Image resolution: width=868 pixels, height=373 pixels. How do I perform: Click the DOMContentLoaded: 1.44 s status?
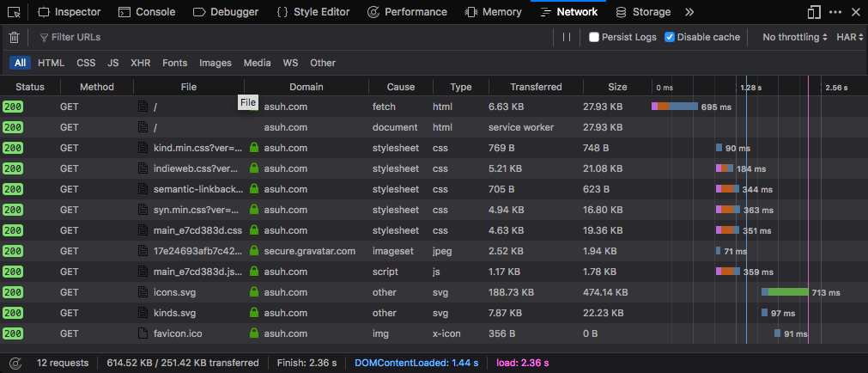(x=416, y=363)
